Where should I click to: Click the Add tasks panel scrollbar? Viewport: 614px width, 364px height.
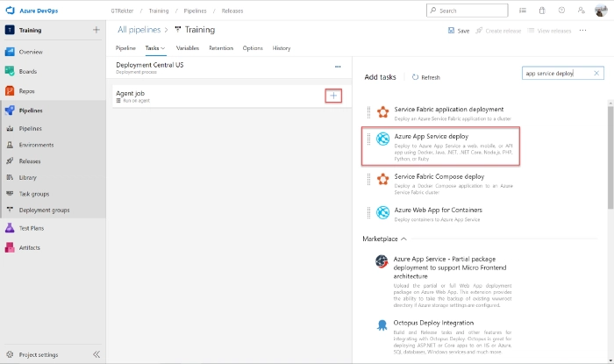click(x=610, y=156)
